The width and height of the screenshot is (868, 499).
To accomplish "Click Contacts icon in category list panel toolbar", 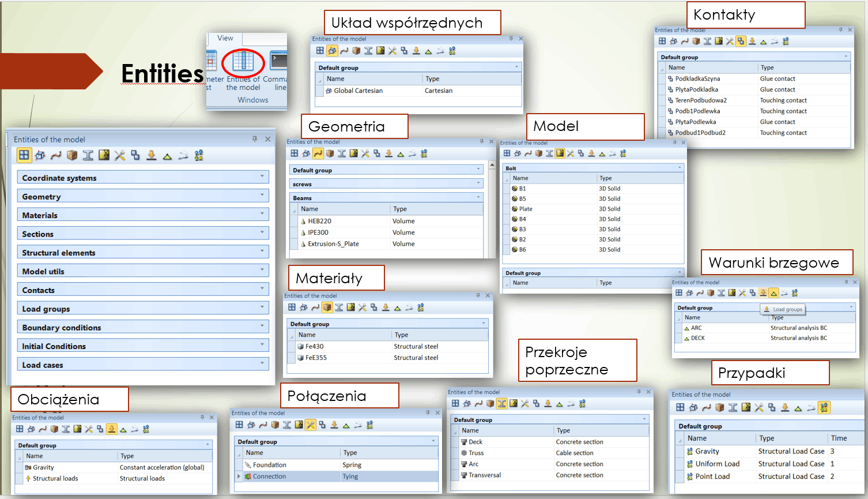I will [x=135, y=155].
